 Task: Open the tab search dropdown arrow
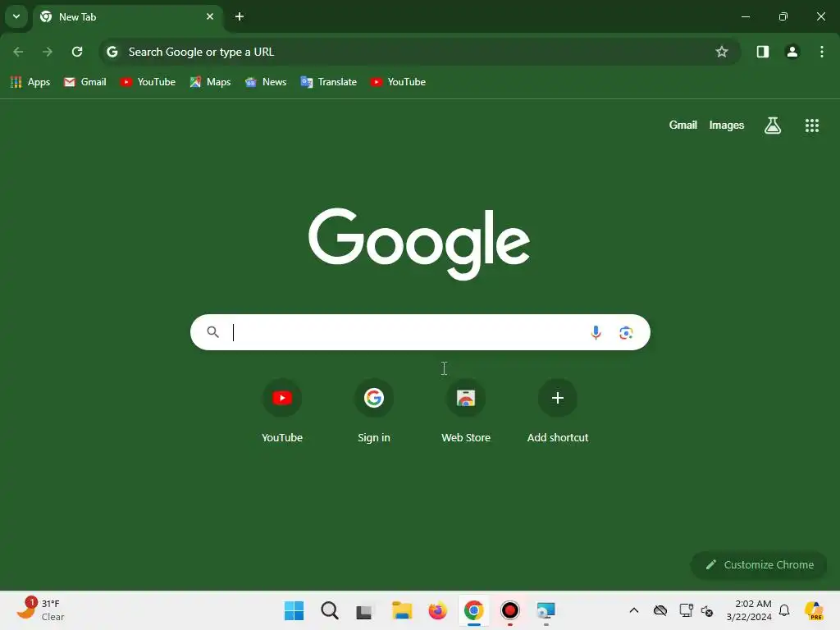pyautogui.click(x=16, y=16)
